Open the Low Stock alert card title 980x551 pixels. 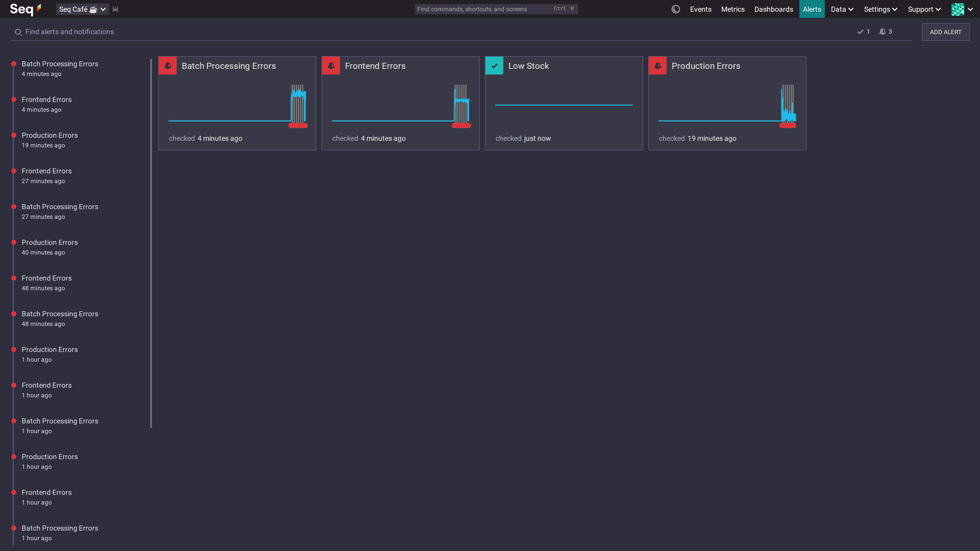(x=529, y=66)
